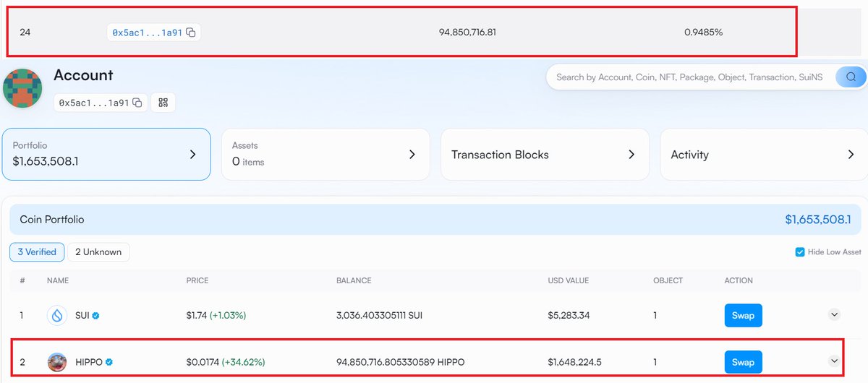The height and width of the screenshot is (383, 868).
Task: Click the OBJECT column header
Action: pos(668,280)
